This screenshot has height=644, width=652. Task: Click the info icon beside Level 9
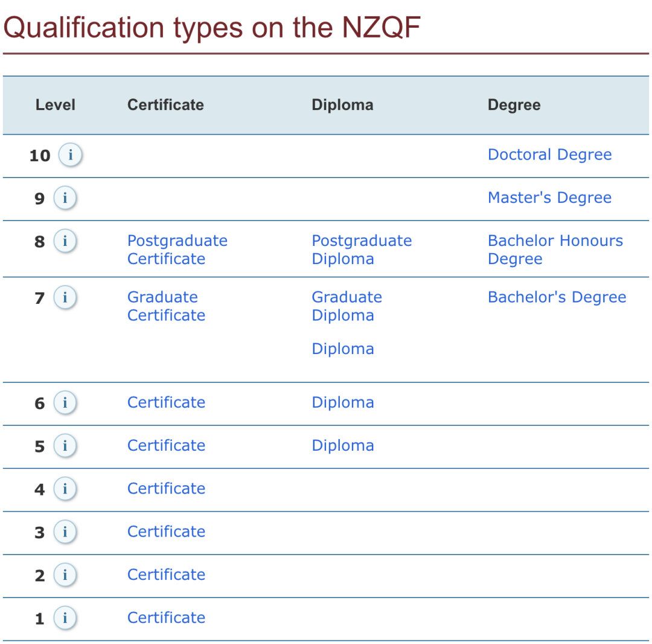pos(65,198)
